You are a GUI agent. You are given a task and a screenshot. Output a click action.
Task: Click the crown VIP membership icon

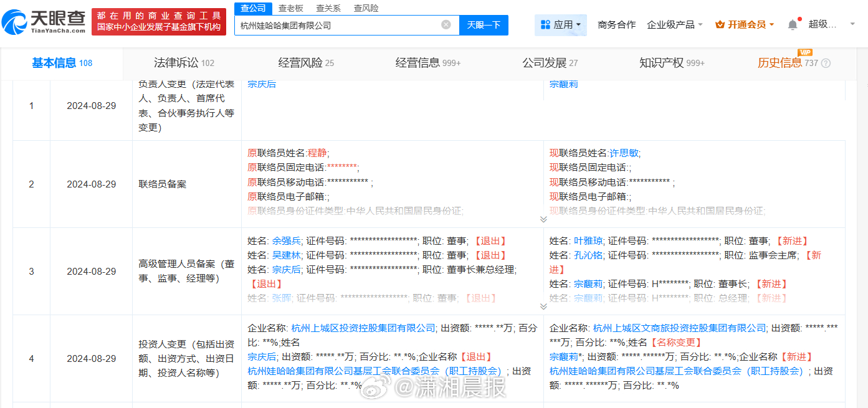pos(720,25)
